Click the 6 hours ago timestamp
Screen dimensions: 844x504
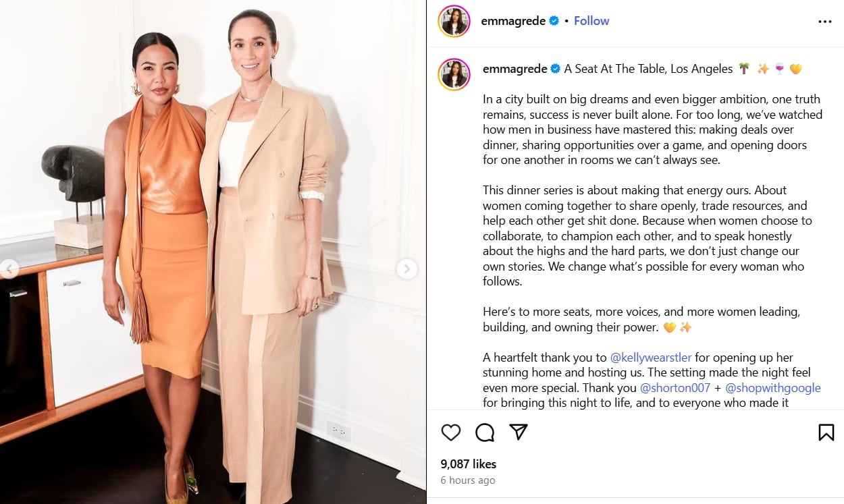[x=468, y=480]
